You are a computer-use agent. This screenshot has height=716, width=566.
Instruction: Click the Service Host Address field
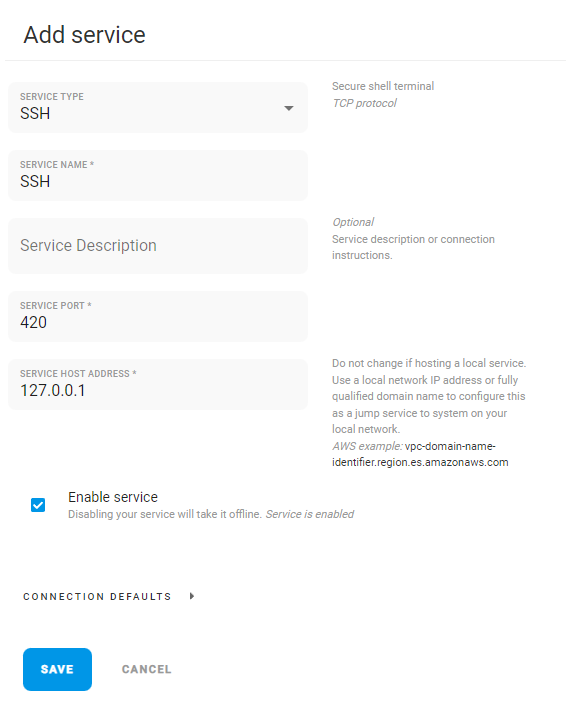[158, 384]
